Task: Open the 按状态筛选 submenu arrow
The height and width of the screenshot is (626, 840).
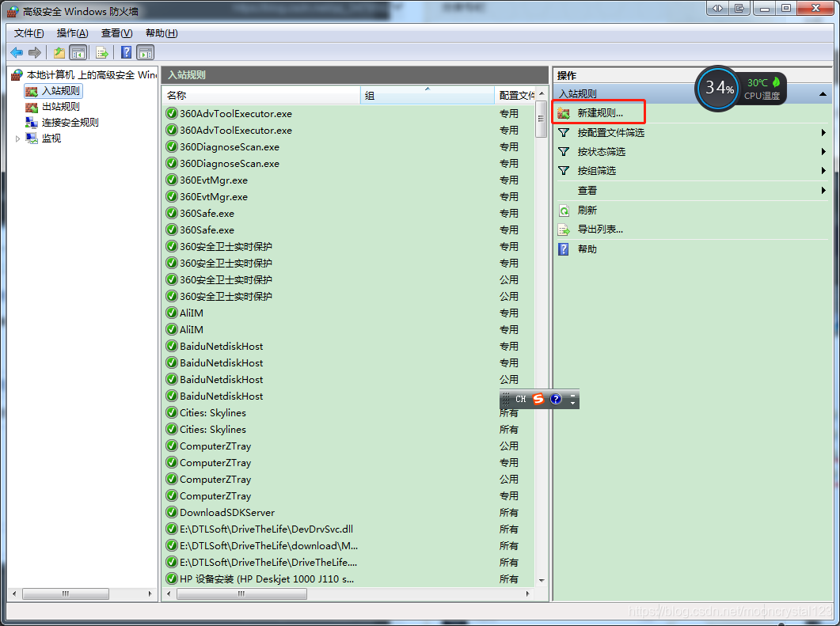Action: click(823, 151)
